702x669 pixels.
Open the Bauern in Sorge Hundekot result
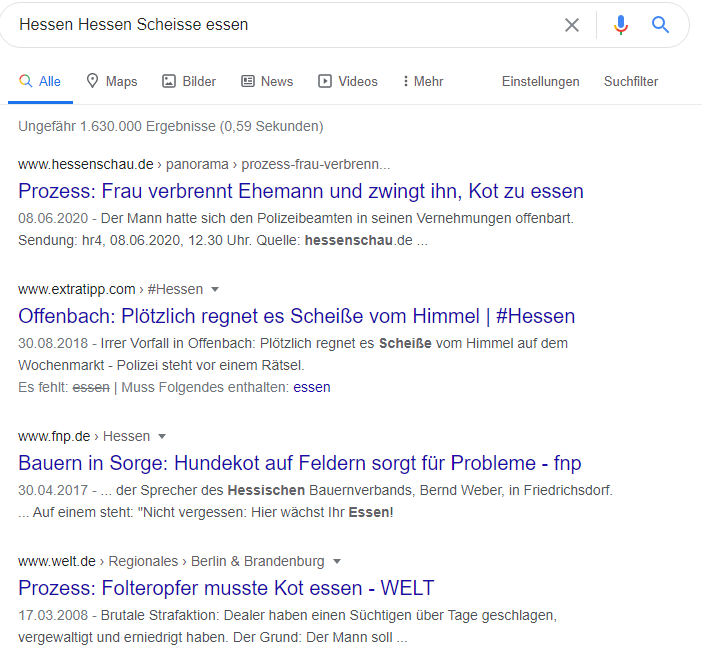[x=300, y=463]
